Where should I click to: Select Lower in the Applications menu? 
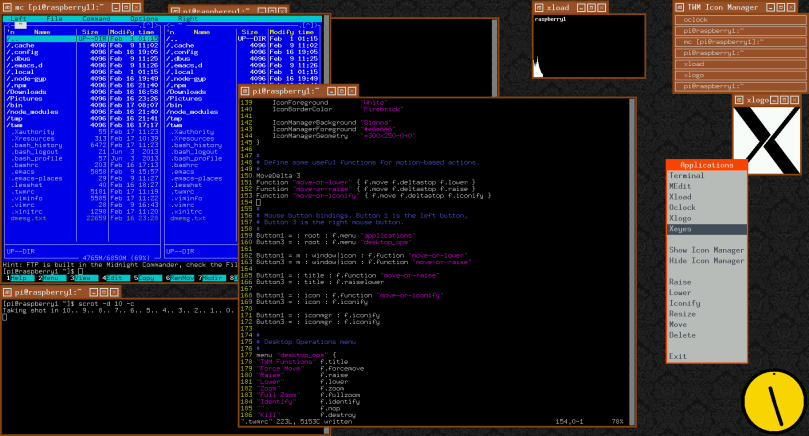[706, 293]
